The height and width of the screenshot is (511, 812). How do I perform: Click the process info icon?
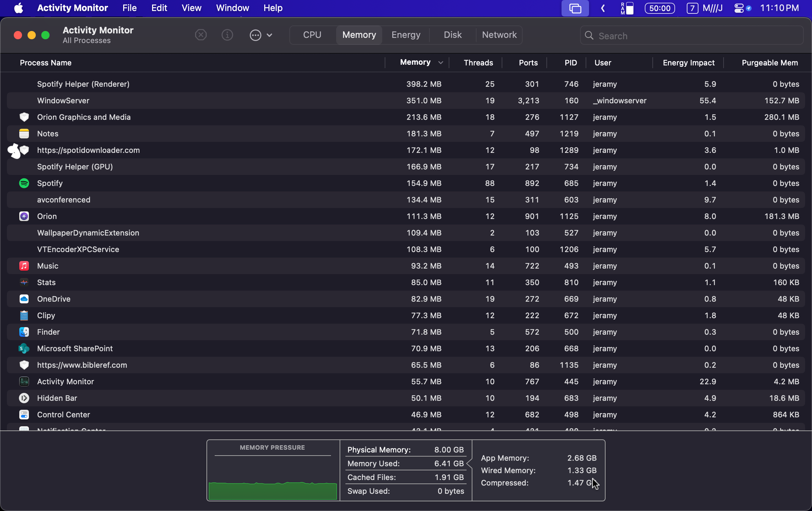227,35
